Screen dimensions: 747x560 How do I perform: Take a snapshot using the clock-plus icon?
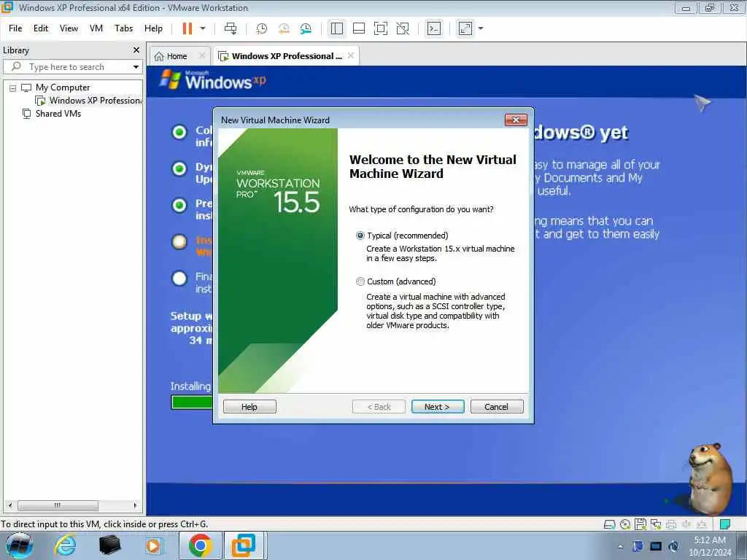(262, 28)
